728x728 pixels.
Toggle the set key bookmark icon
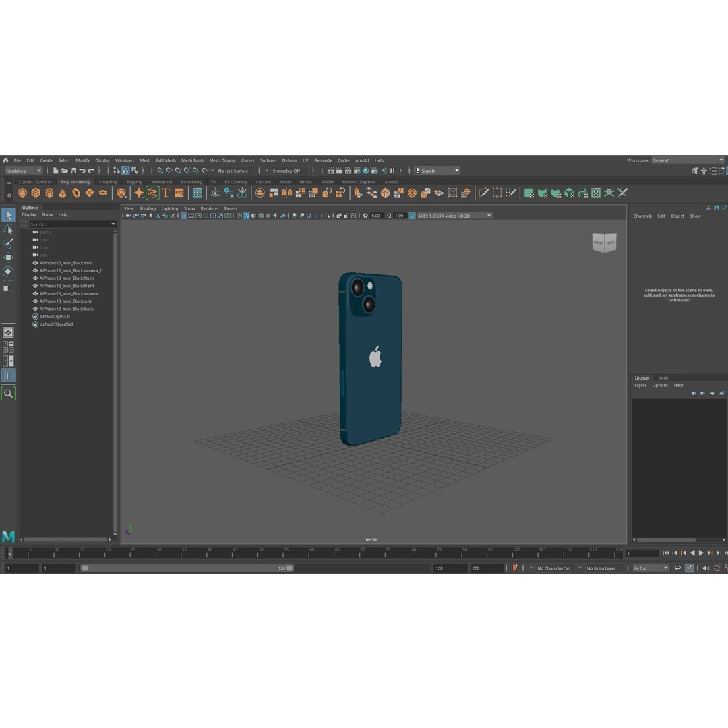click(x=515, y=568)
